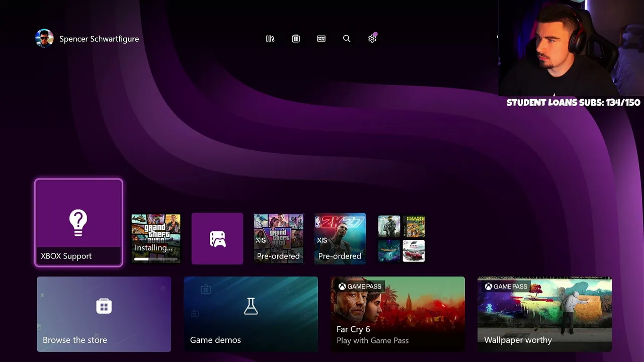Open Settings gear icon
The height and width of the screenshot is (362, 644).
[372, 39]
